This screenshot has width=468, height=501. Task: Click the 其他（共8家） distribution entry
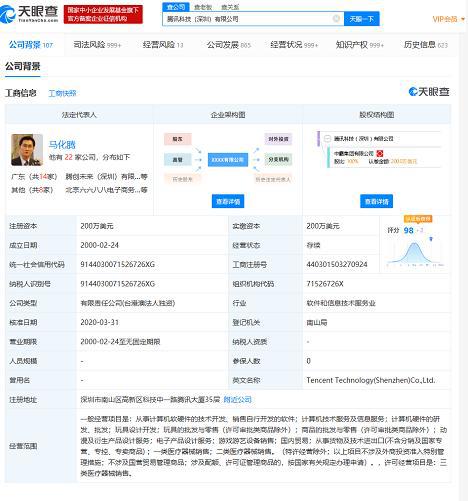[x=32, y=190]
